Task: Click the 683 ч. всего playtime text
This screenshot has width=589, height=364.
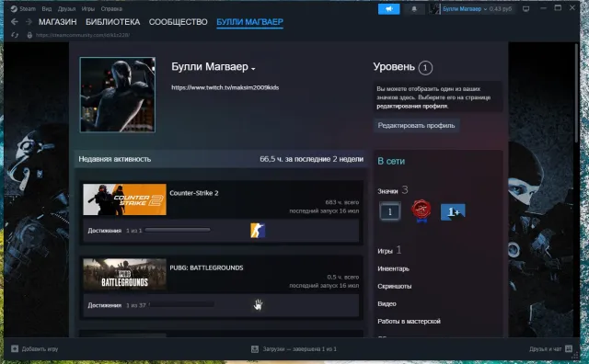Action: pos(341,202)
